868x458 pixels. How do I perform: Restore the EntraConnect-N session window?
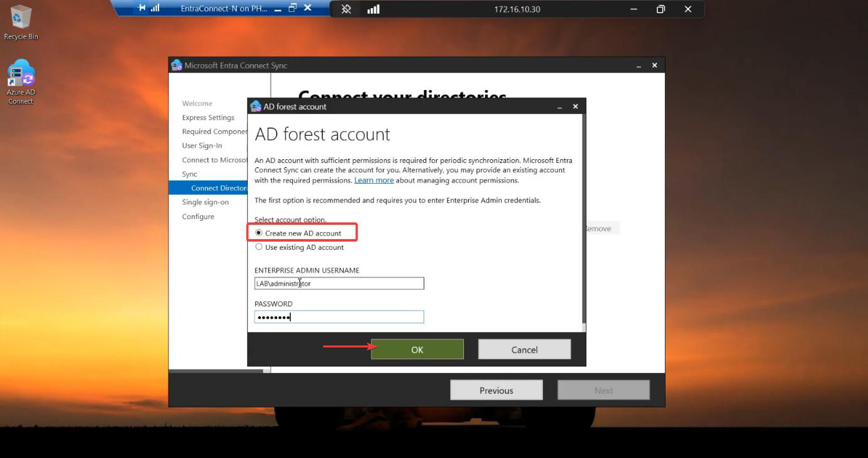click(x=292, y=8)
